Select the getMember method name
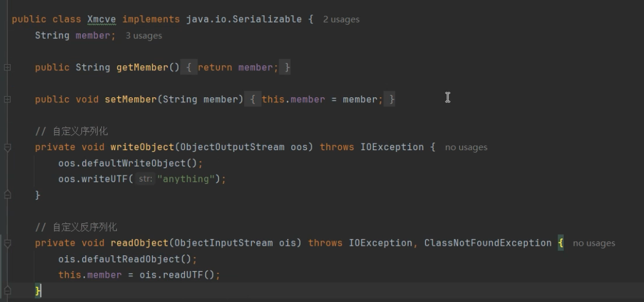The height and width of the screenshot is (302, 644). tap(143, 67)
